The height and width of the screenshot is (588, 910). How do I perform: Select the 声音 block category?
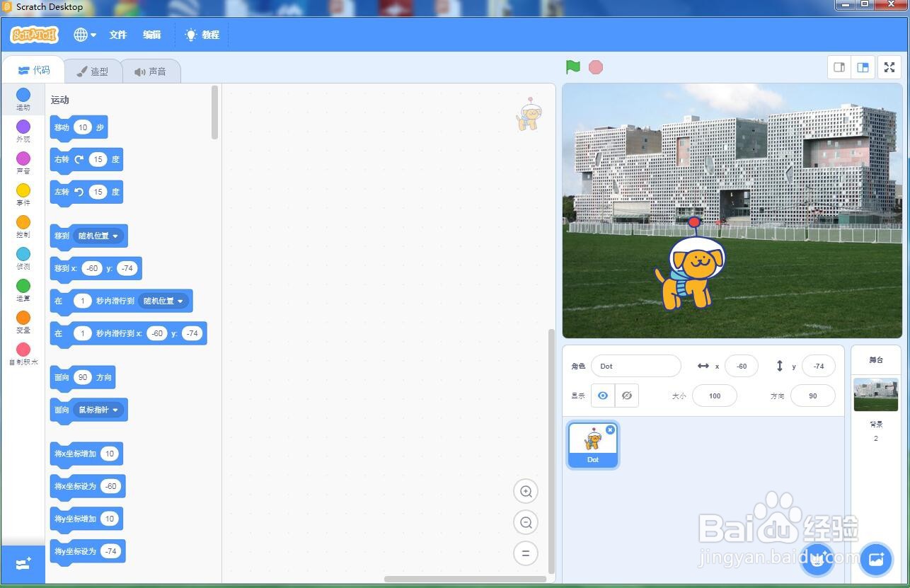(x=23, y=163)
